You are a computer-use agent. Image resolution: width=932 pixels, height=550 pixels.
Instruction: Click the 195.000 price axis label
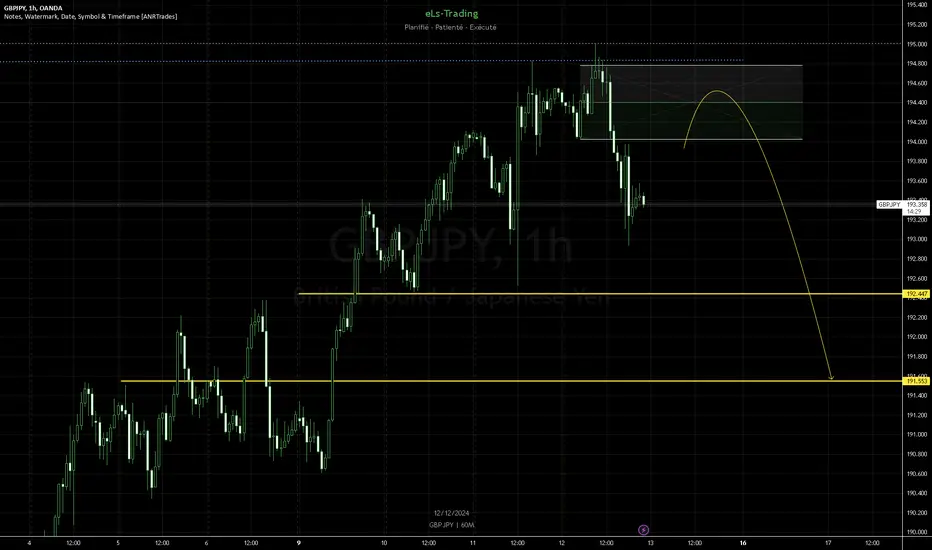click(917, 44)
